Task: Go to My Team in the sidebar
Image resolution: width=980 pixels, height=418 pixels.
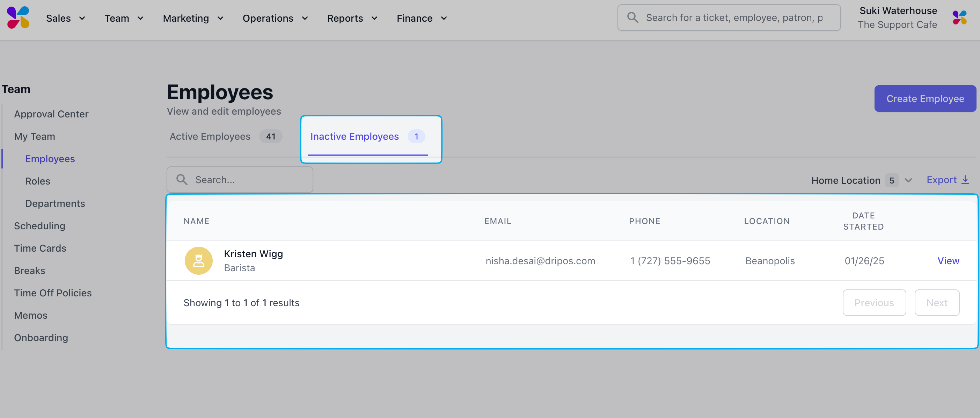Action: click(34, 136)
